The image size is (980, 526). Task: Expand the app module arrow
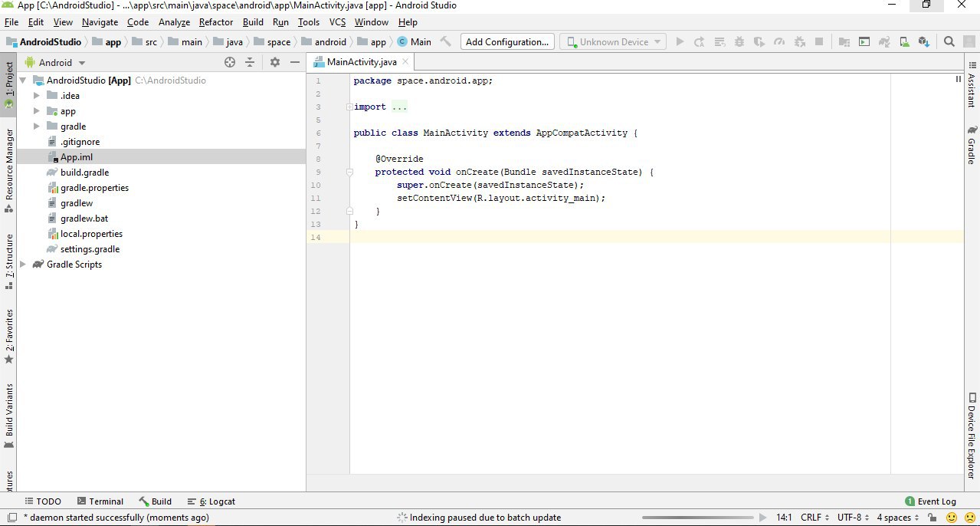(37, 111)
